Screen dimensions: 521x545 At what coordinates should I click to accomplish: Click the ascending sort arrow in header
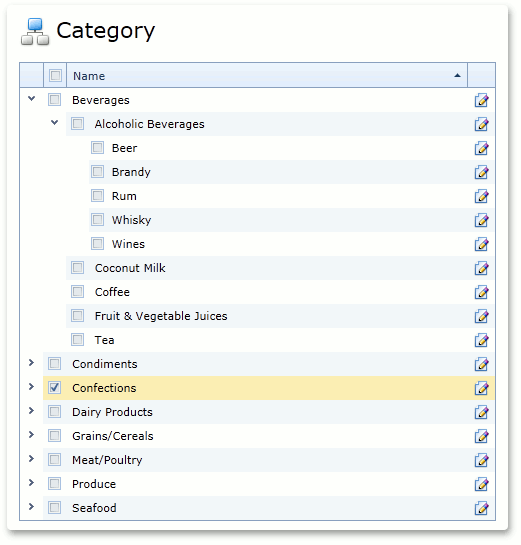tap(457, 75)
